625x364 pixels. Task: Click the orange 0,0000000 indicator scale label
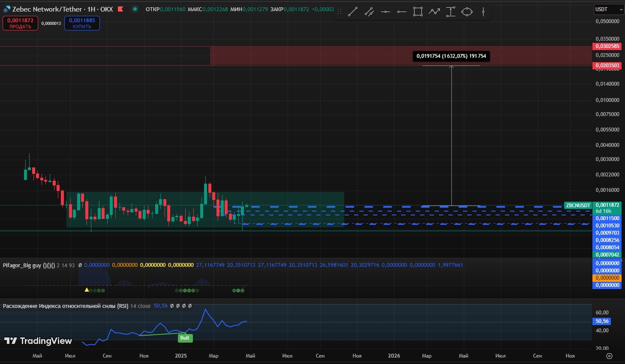coord(607,278)
